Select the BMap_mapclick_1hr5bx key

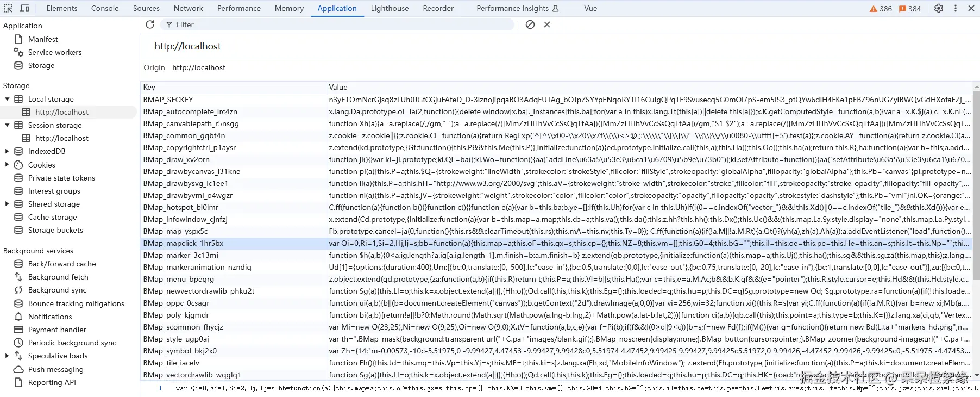[183, 243]
